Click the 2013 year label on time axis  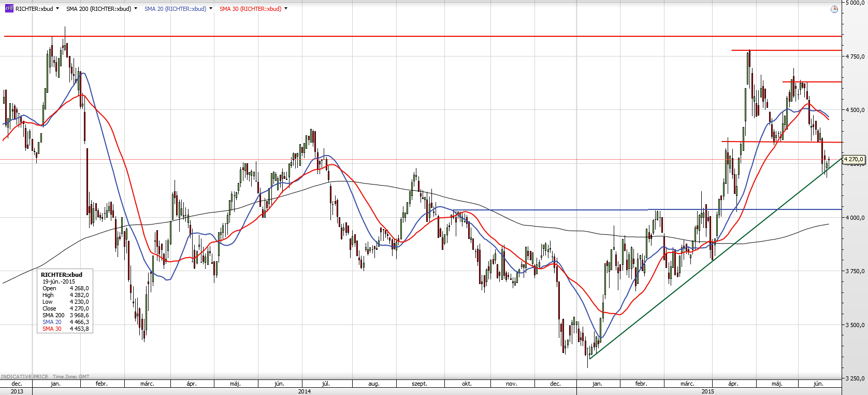click(x=17, y=391)
